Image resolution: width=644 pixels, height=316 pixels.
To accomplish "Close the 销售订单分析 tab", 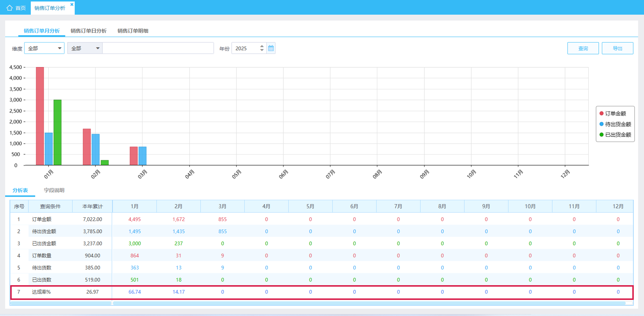I will point(72,4).
